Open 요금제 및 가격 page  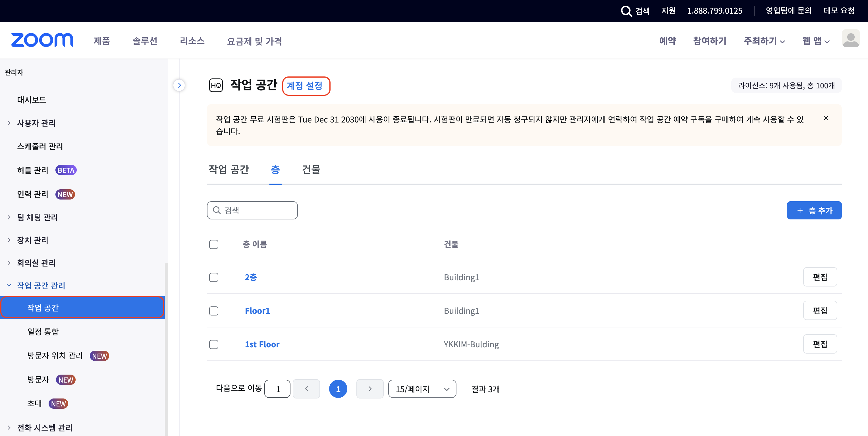[254, 41]
